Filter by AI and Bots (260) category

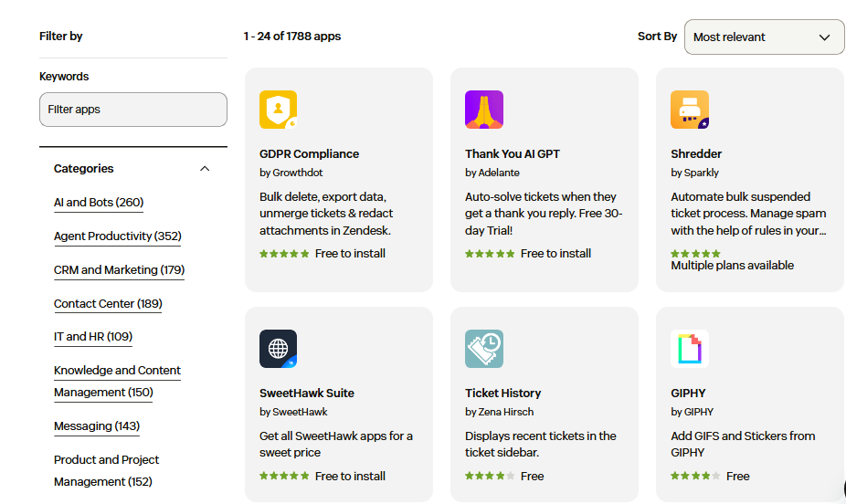[99, 203]
